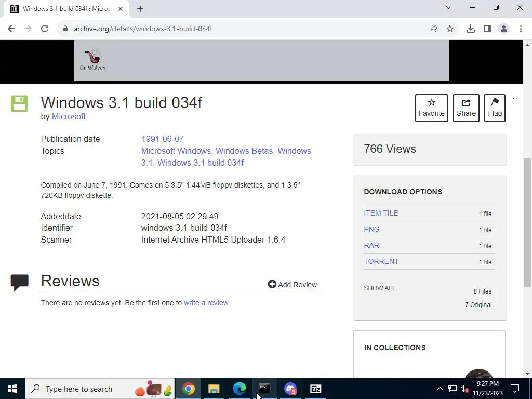Open the Chrome profile avatar
The width and height of the screenshot is (532, 399).
[x=504, y=29]
